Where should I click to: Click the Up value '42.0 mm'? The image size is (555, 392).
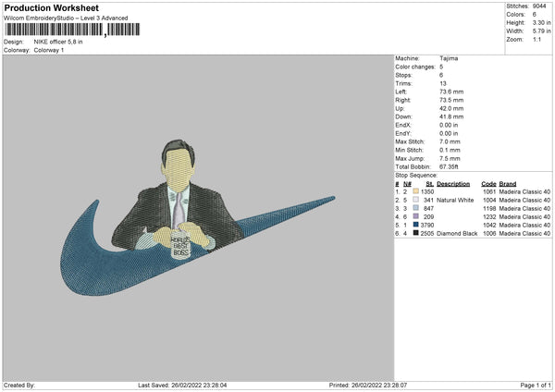point(451,108)
